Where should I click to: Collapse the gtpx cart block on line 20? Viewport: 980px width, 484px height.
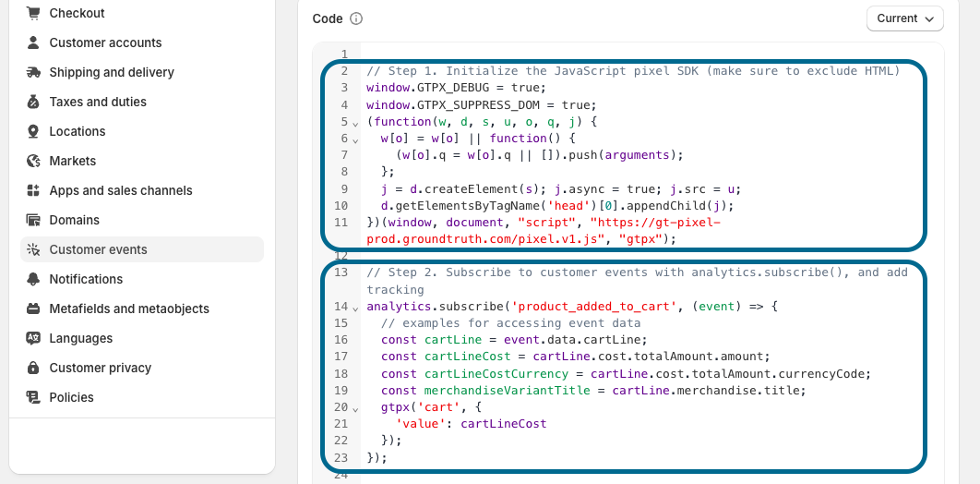tap(355, 408)
